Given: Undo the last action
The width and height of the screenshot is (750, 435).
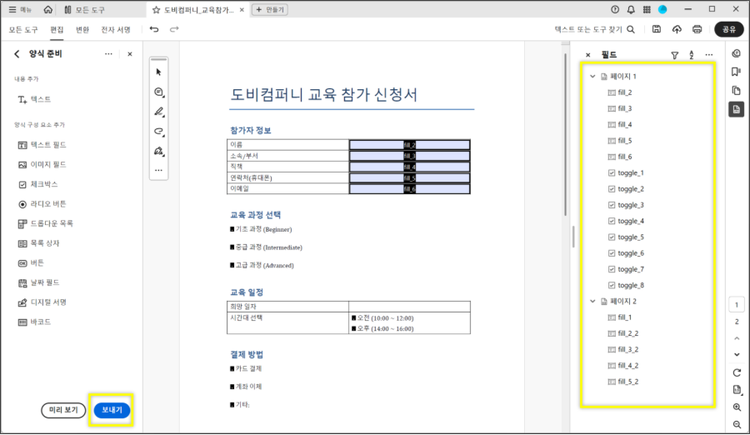Looking at the screenshot, I should point(154,29).
